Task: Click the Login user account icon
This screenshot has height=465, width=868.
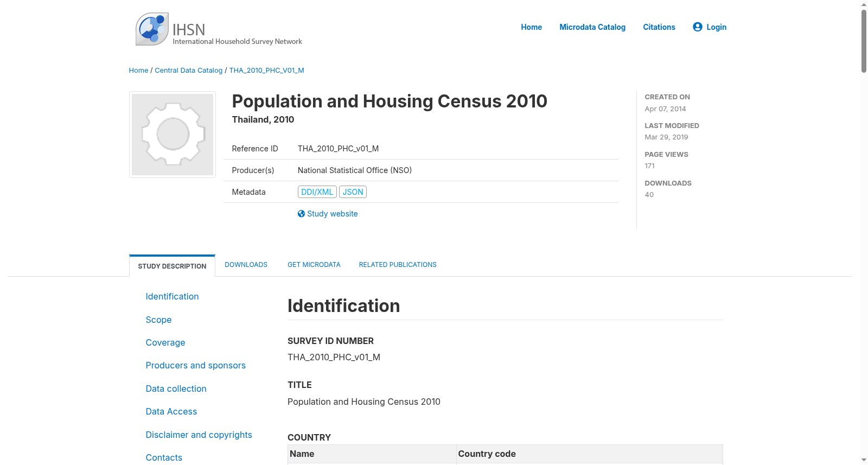Action: 698,27
